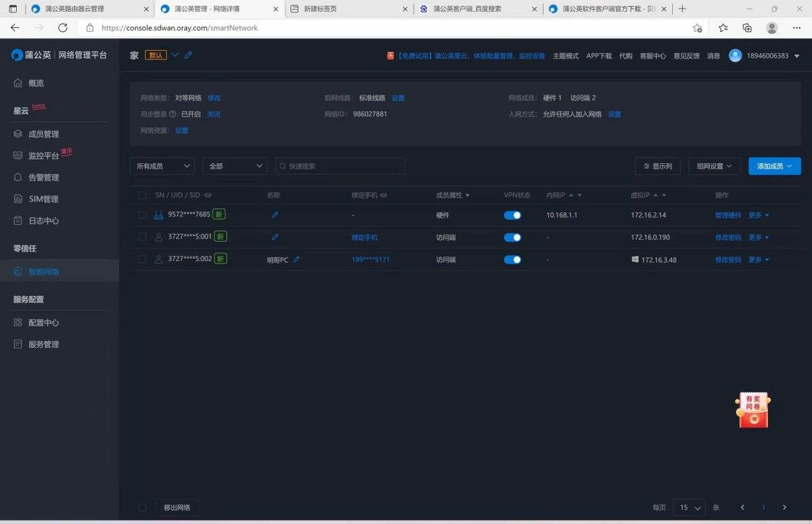Expand account menu 18946006383
The image size is (812, 524).
coord(772,56)
